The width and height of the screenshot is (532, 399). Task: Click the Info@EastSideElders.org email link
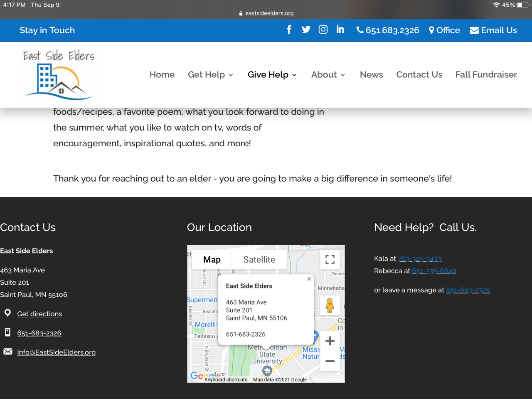tap(57, 352)
